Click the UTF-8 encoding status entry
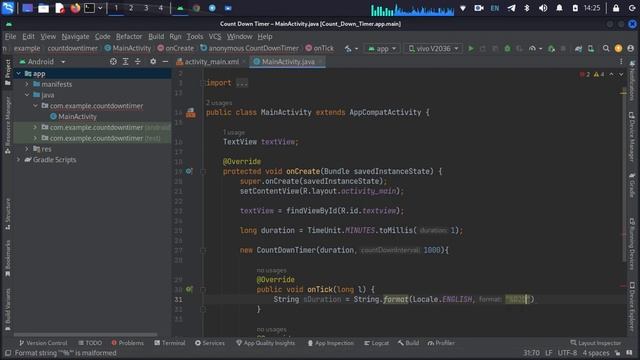The width and height of the screenshot is (640, 360). (x=567, y=353)
